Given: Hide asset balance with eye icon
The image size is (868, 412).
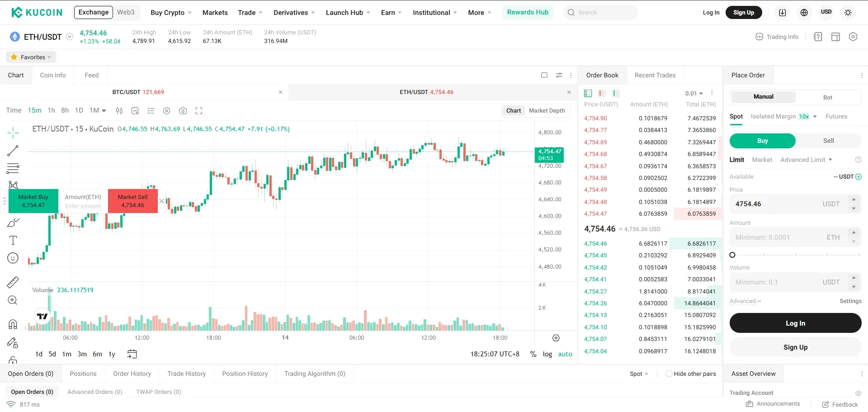Looking at the screenshot, I should tap(858, 393).
